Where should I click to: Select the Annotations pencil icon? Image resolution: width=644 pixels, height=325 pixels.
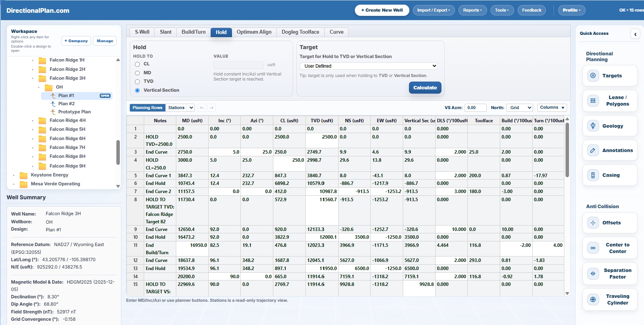click(593, 150)
